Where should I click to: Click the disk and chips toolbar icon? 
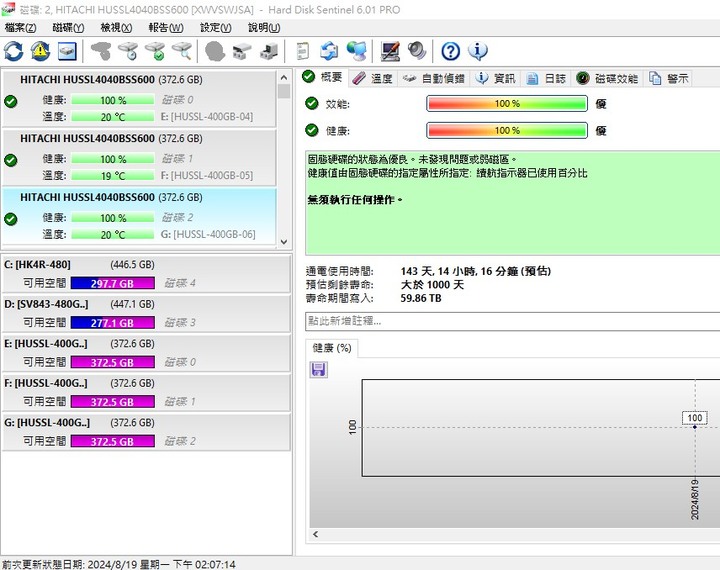click(242, 51)
